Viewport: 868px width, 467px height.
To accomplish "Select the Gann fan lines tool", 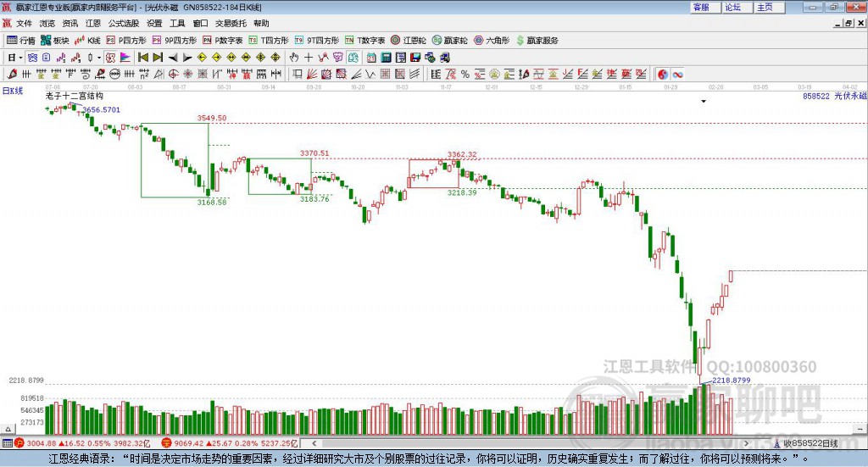I will click(x=312, y=74).
